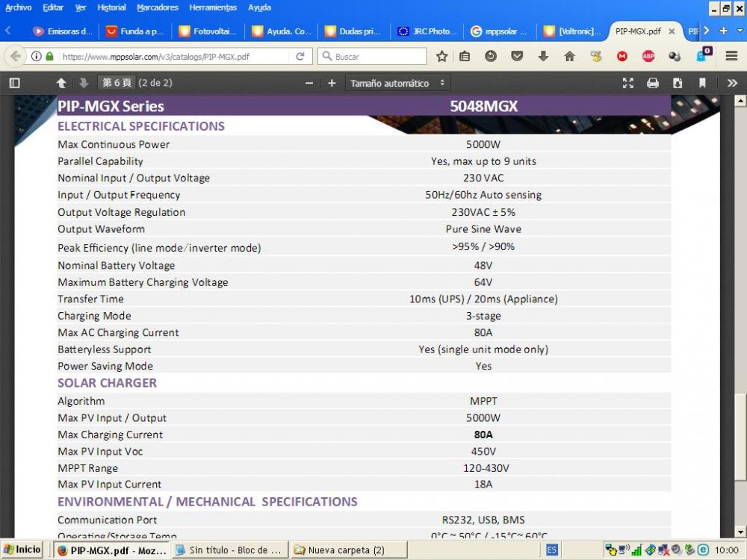The height and width of the screenshot is (560, 747).
Task: Click the URL address bar
Action: coord(174,57)
